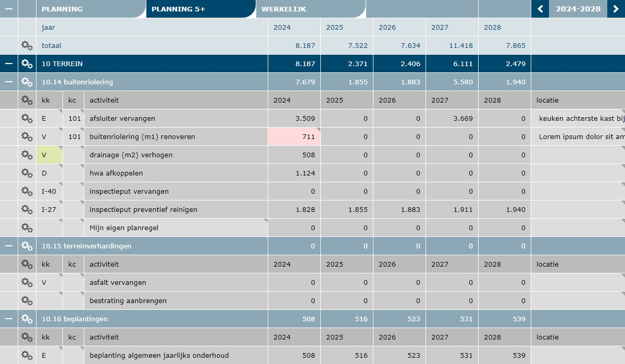Open gear menu for 10.14 buitenriolering
This screenshot has height=364, width=625.
(x=26, y=82)
